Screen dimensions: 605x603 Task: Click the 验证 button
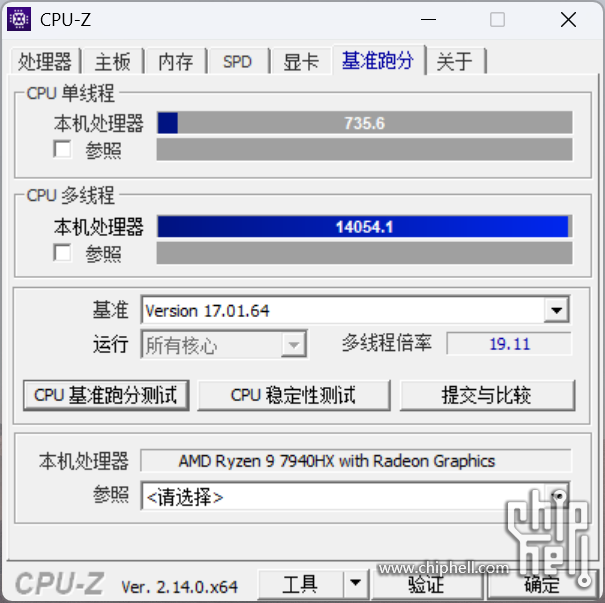(426, 584)
